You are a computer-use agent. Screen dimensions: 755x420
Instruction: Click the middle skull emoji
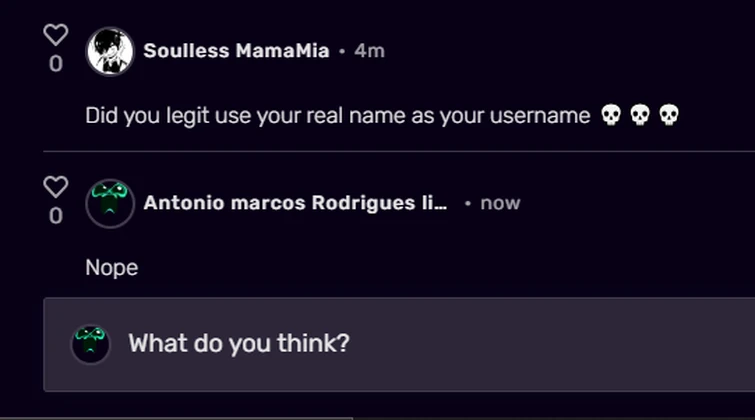tap(640, 116)
